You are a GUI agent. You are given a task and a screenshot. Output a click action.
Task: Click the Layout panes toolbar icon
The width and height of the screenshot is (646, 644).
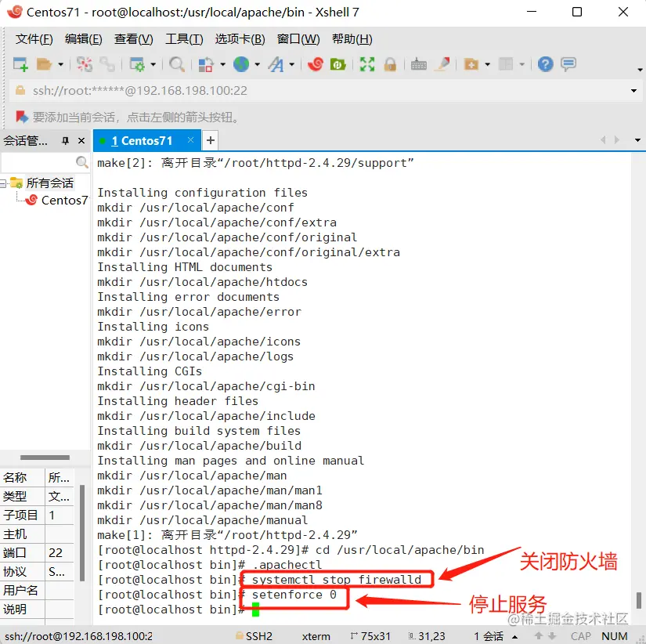coord(506,64)
